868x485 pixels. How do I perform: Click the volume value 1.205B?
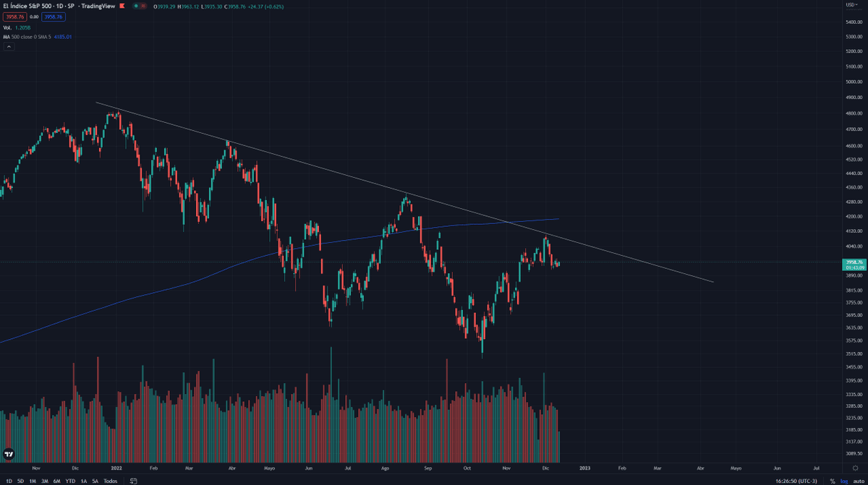pyautogui.click(x=23, y=27)
